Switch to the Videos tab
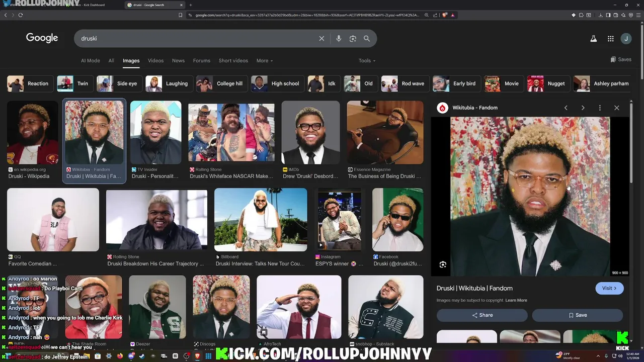 click(155, 61)
